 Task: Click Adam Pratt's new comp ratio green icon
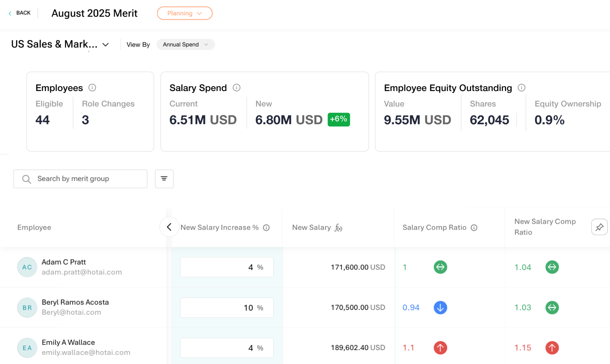coord(552,267)
